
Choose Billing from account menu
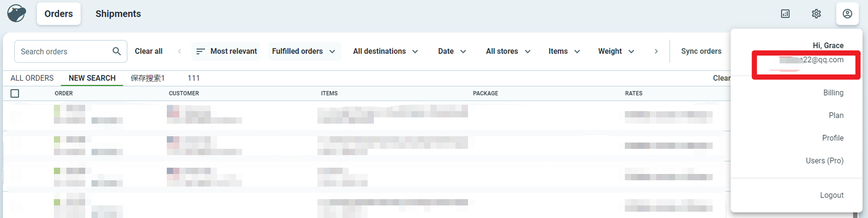point(833,93)
